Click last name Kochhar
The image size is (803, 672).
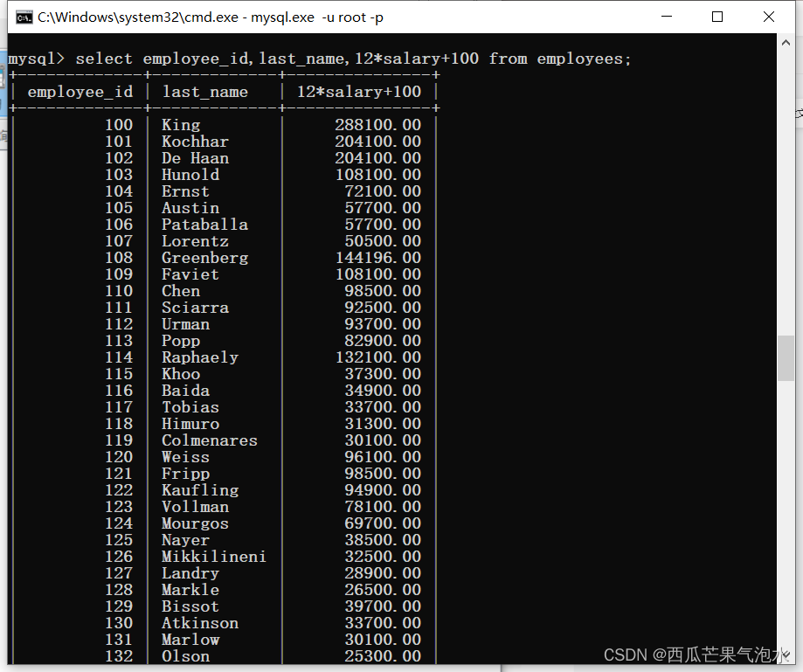tap(195, 142)
